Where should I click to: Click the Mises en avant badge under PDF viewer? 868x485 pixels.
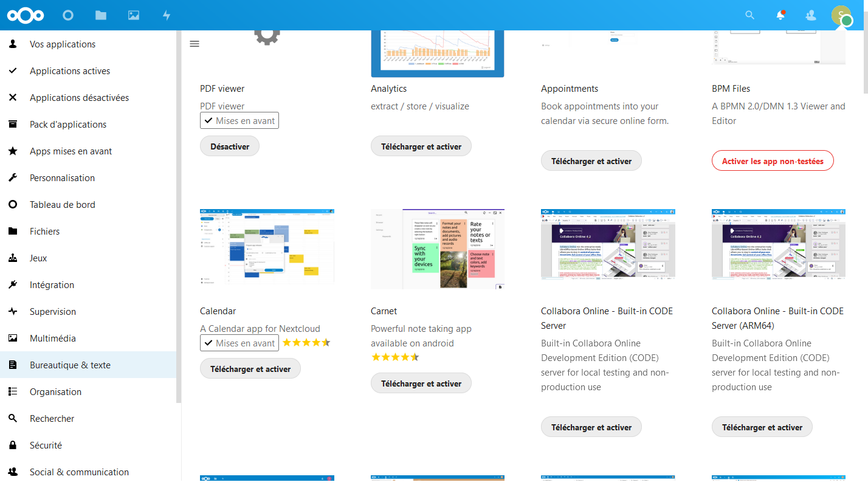point(239,120)
